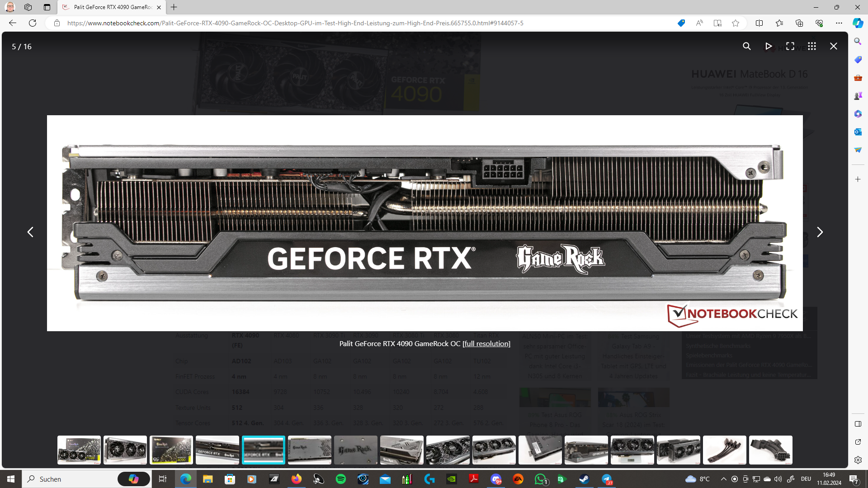The height and width of the screenshot is (488, 868).
Task: Open Outlook in Edge sidebar
Action: [x=858, y=131]
